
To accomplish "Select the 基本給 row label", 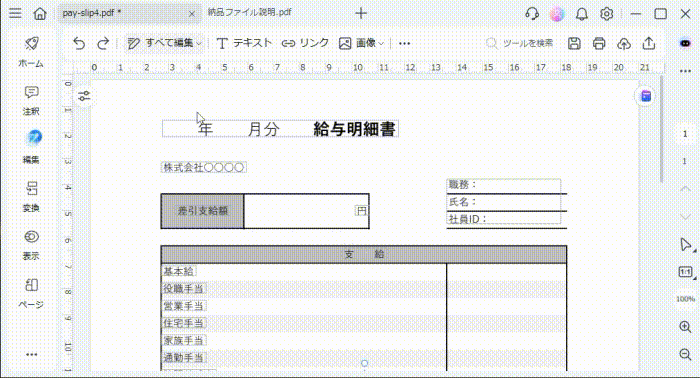I will pos(179,271).
